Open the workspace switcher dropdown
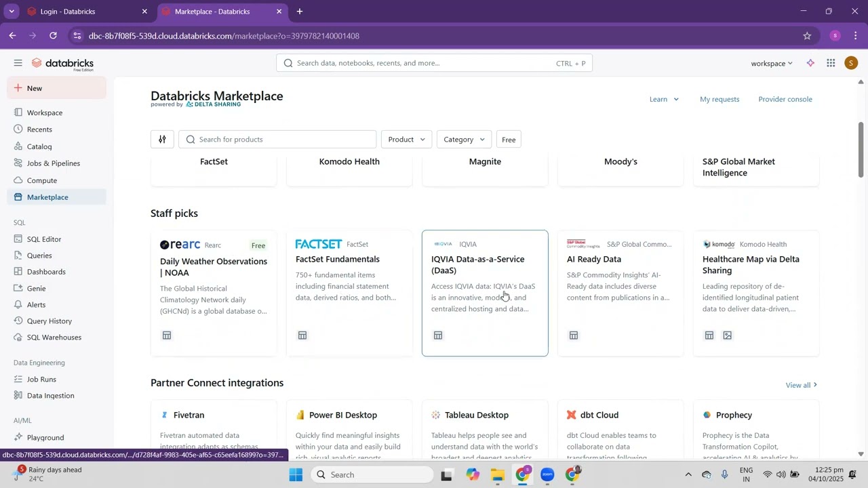The width and height of the screenshot is (868, 488). point(772,63)
